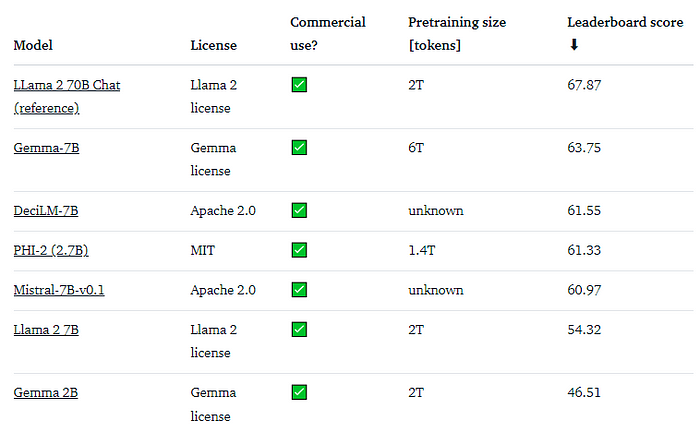
Task: Open the PHI-2 (2.7B) link
Action: point(58,250)
